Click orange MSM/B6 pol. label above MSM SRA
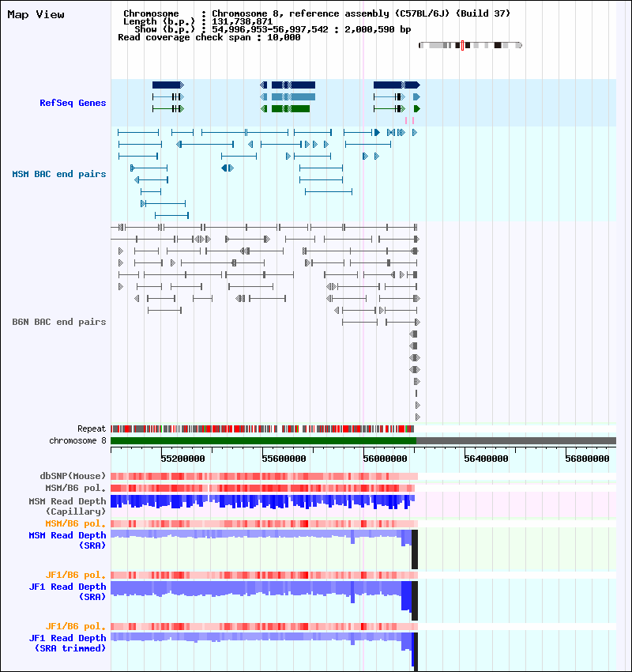632x672 pixels. click(76, 523)
